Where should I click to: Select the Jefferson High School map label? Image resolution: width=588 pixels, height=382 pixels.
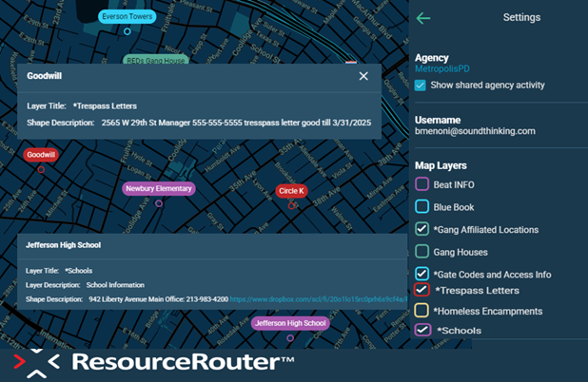click(290, 323)
